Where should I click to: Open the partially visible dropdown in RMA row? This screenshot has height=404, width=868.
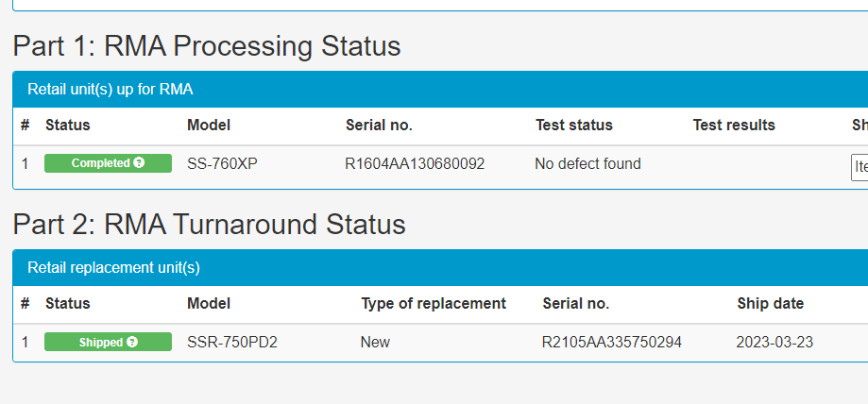[x=859, y=167]
